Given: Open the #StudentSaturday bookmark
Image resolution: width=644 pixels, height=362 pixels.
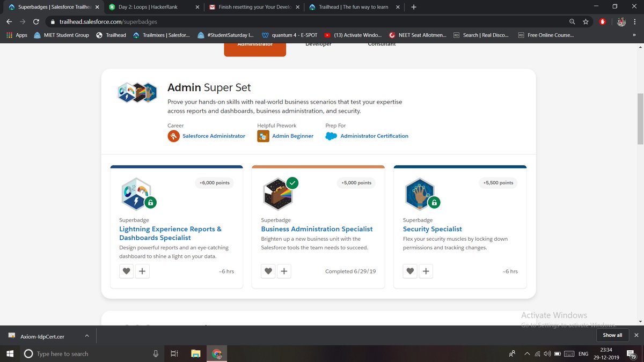Looking at the screenshot, I should tap(226, 35).
